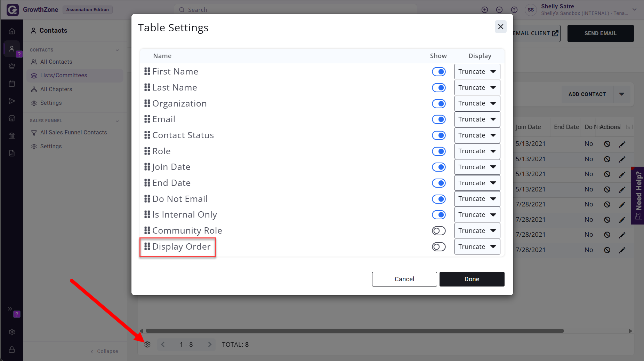The width and height of the screenshot is (644, 361).
Task: Open the home icon in left rail
Action: click(12, 31)
